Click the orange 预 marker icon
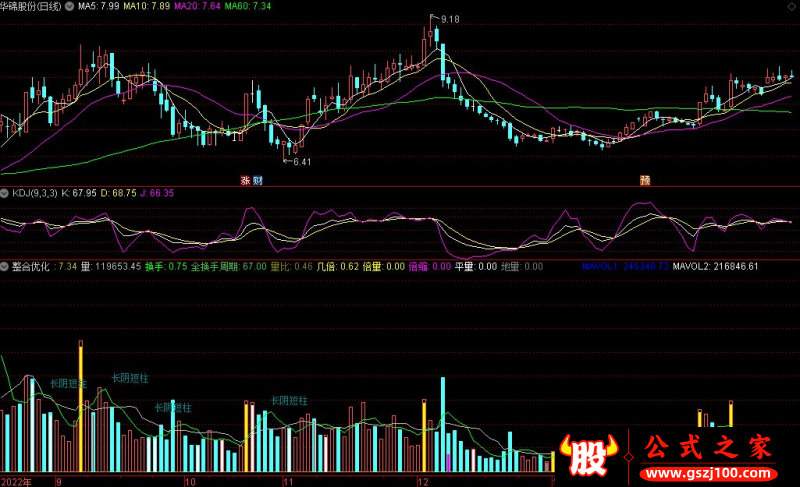Viewport: 800px width, 487px height. coord(645,180)
